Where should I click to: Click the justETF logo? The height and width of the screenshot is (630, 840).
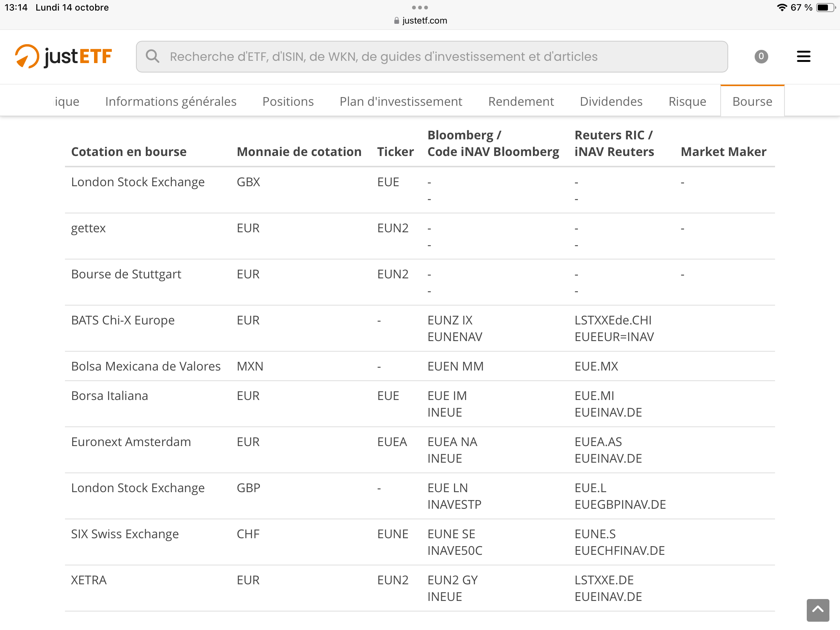[63, 57]
